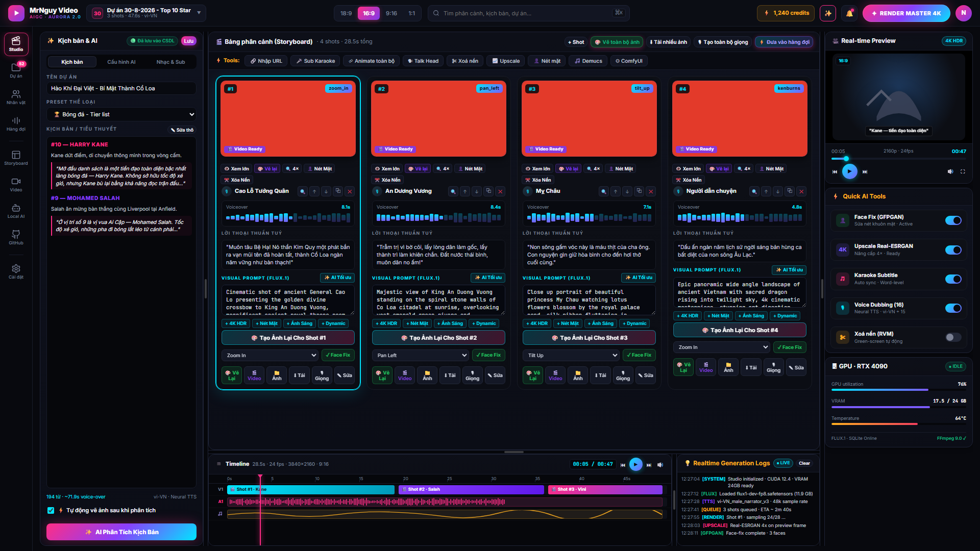Mute the timeline volume icon
980x551 pixels.
tap(660, 465)
